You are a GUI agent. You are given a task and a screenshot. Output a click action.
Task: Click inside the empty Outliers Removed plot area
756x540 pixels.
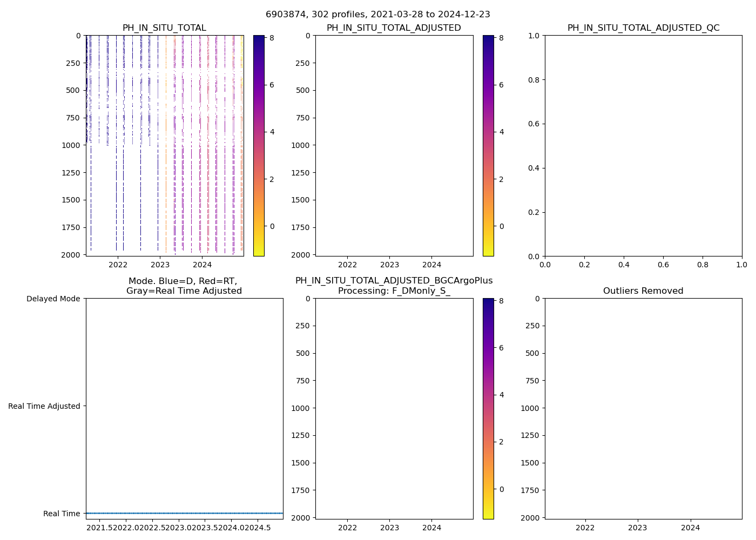coord(643,409)
